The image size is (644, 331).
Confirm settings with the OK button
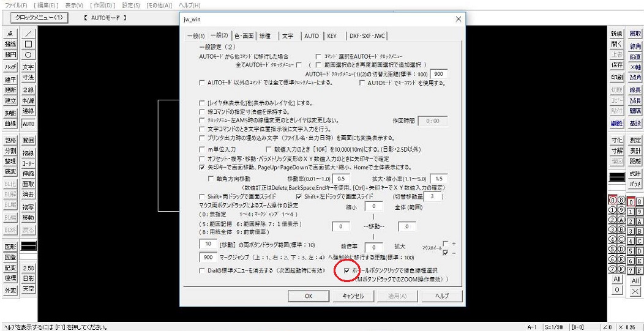(x=309, y=296)
